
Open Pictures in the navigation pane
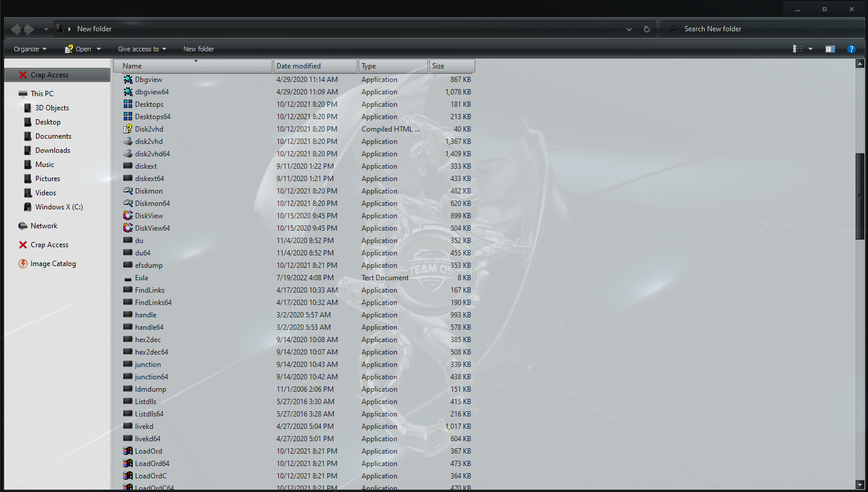point(48,179)
